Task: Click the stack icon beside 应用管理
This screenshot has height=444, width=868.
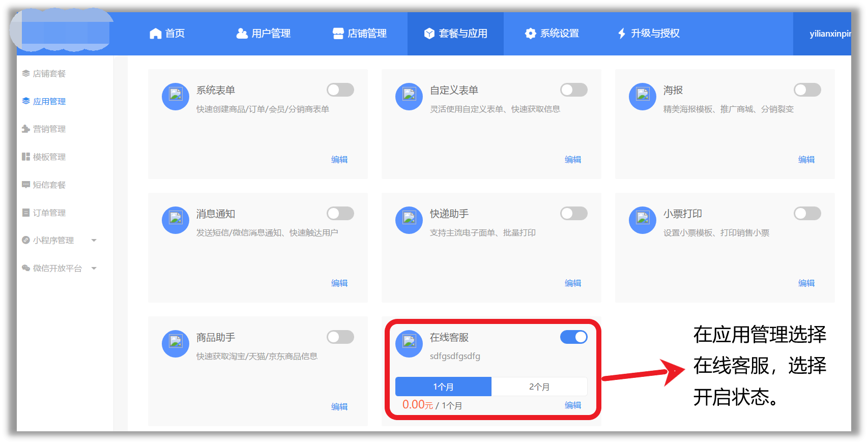Action: tap(26, 101)
